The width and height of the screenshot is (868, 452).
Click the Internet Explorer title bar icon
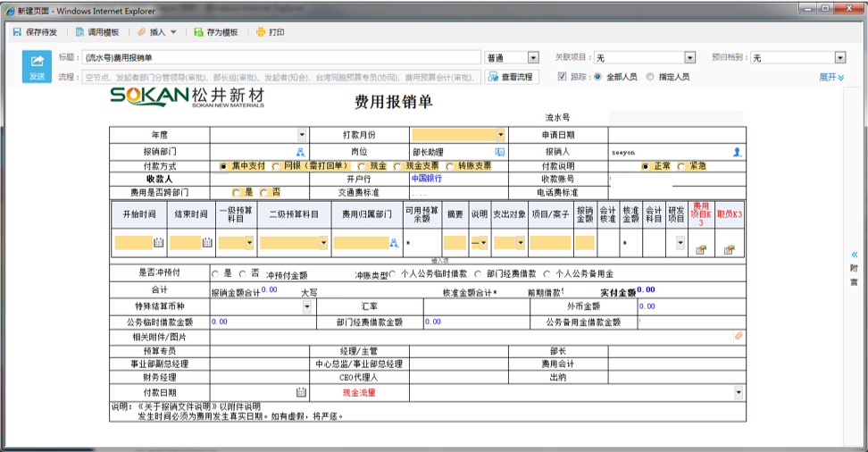point(10,11)
